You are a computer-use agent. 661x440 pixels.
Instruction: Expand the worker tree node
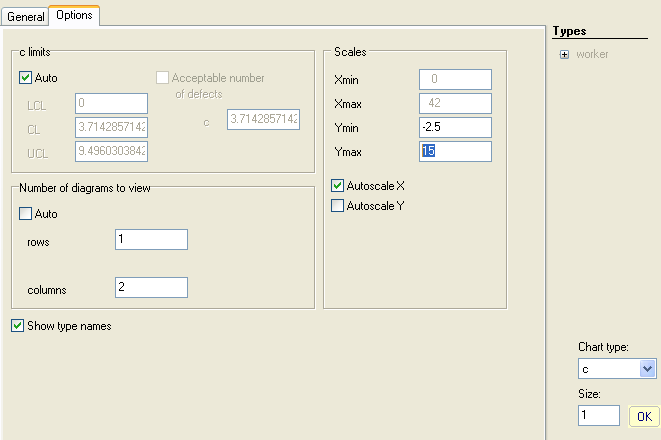pos(565,54)
